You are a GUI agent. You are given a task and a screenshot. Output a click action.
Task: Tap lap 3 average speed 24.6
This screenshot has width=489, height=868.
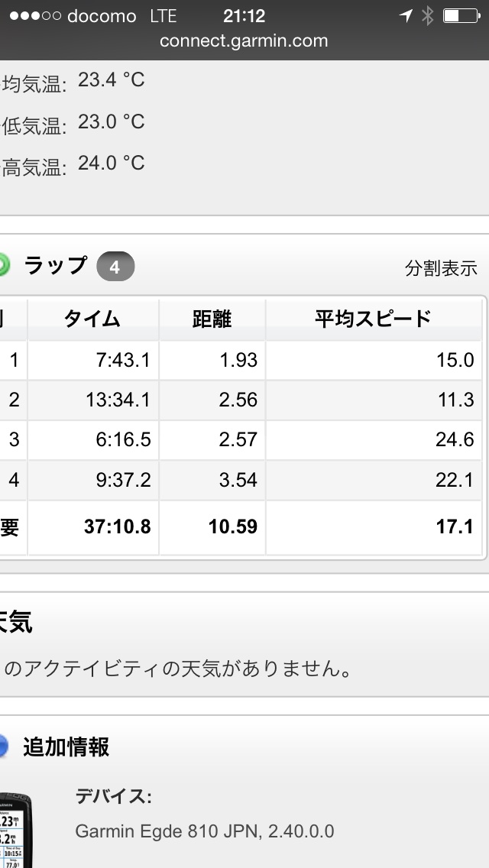point(456,439)
